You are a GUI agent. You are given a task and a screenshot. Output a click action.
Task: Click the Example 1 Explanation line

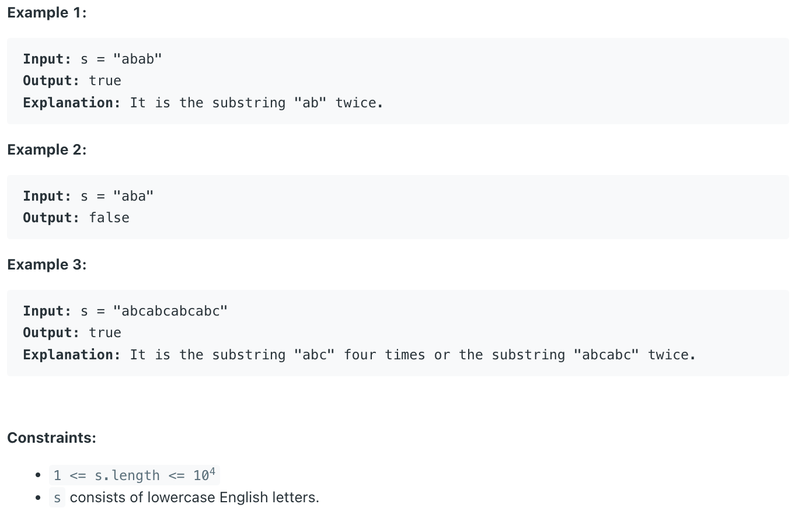[x=203, y=103]
